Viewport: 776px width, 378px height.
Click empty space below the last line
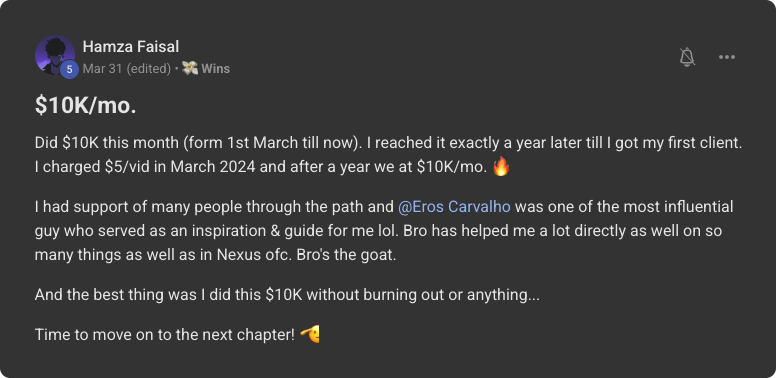[x=388, y=361]
